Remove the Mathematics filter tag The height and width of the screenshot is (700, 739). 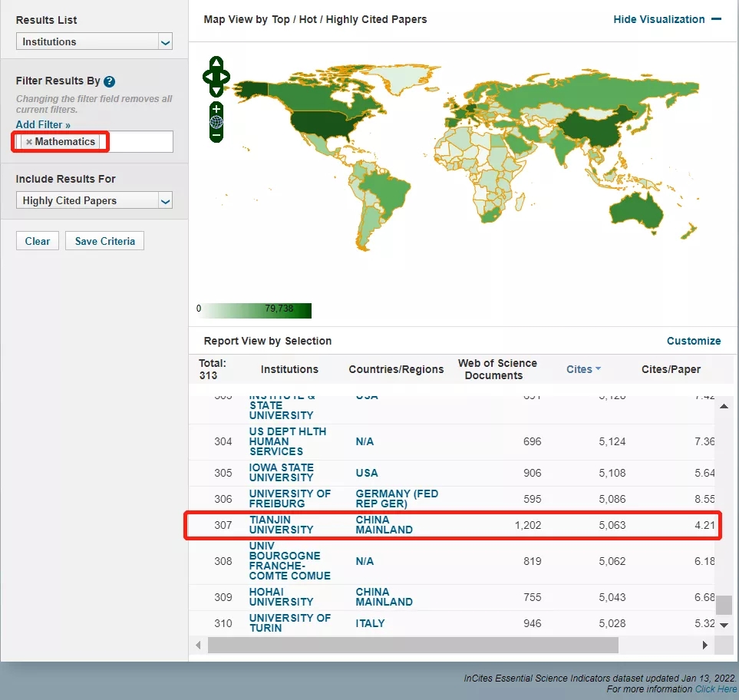click(29, 142)
